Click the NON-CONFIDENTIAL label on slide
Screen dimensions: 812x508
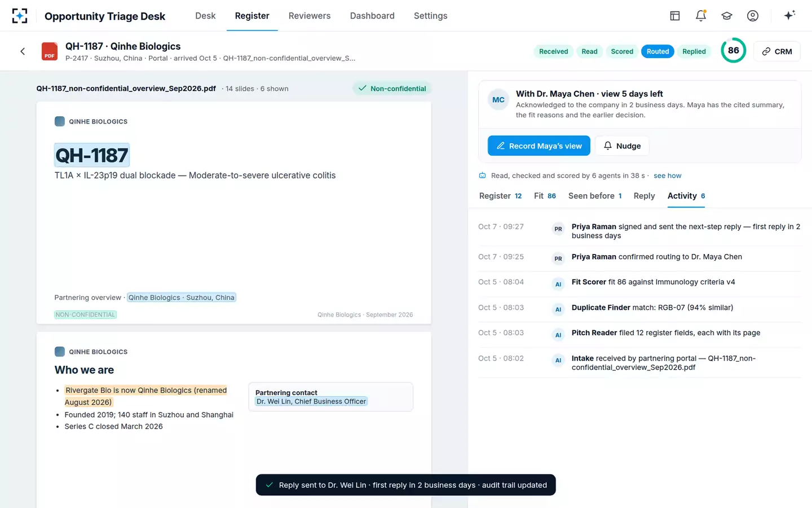tap(85, 314)
